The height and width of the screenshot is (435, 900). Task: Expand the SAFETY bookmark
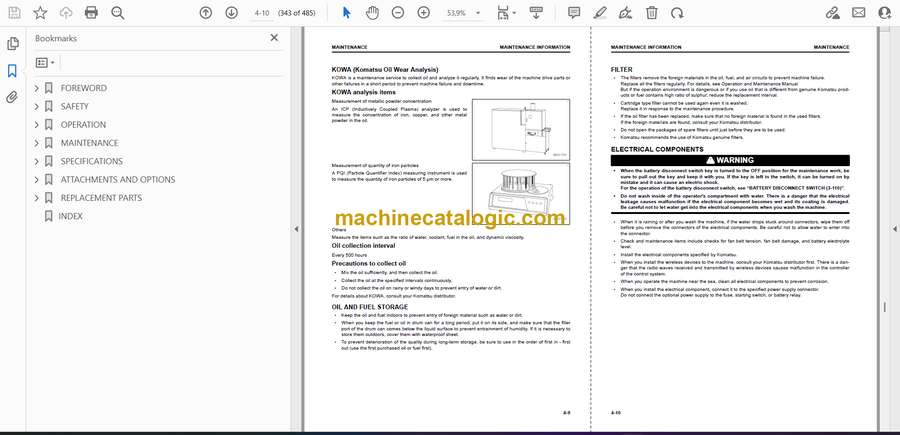coord(37,106)
